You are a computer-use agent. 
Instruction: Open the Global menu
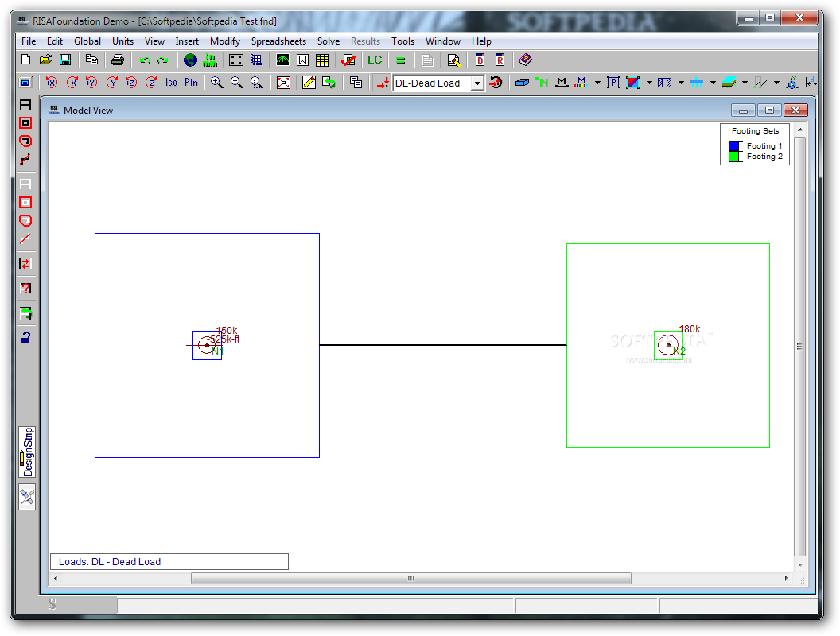pyautogui.click(x=87, y=41)
